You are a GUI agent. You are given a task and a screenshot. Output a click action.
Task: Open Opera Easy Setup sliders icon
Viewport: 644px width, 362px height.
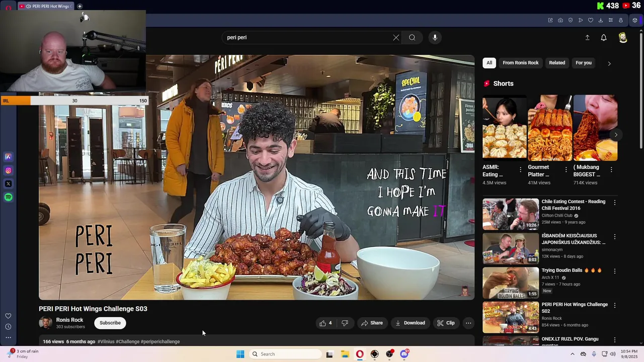click(x=611, y=20)
